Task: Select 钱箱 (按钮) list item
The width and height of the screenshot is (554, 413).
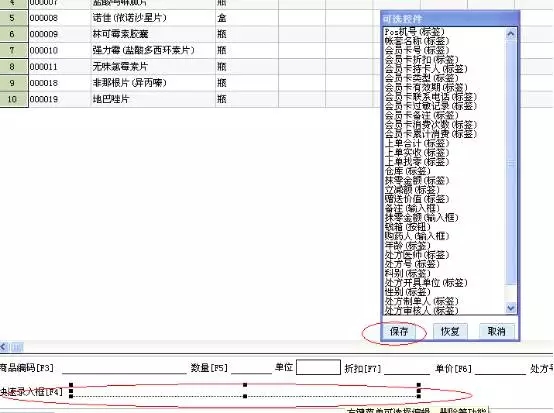Action: 407,226
